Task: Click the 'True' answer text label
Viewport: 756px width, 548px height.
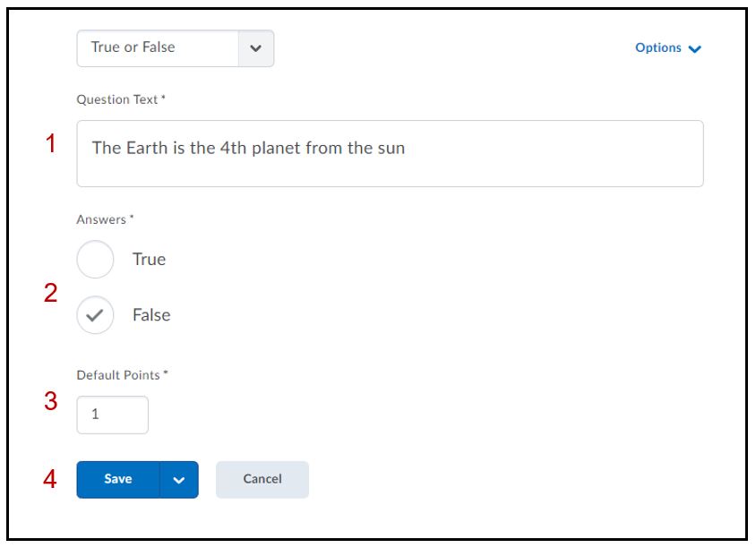Action: tap(149, 260)
